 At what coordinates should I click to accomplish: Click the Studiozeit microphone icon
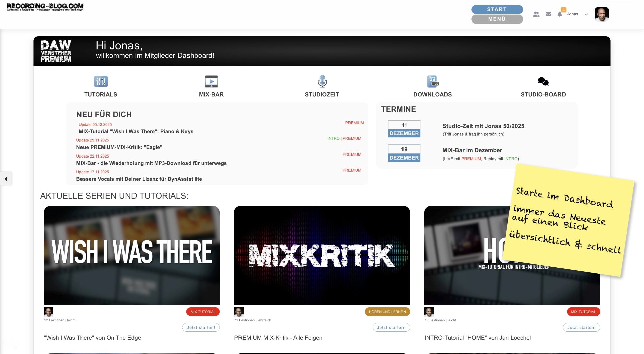[322, 82]
